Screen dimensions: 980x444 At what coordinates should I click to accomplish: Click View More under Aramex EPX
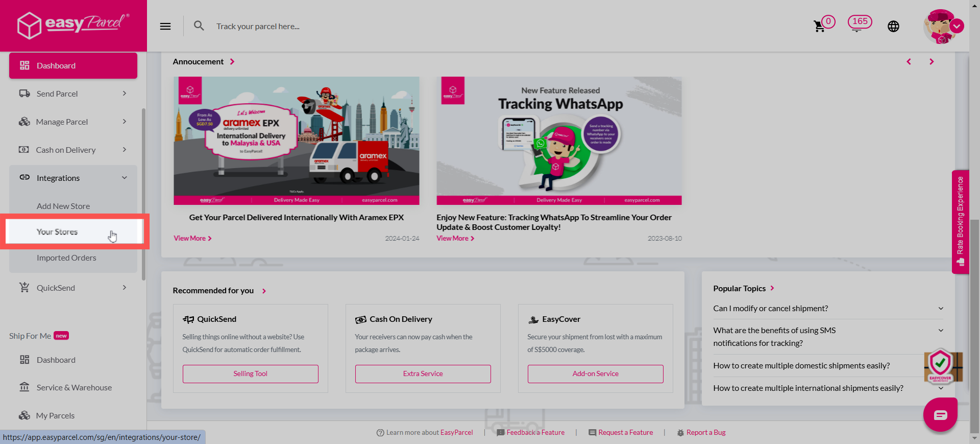coord(192,238)
